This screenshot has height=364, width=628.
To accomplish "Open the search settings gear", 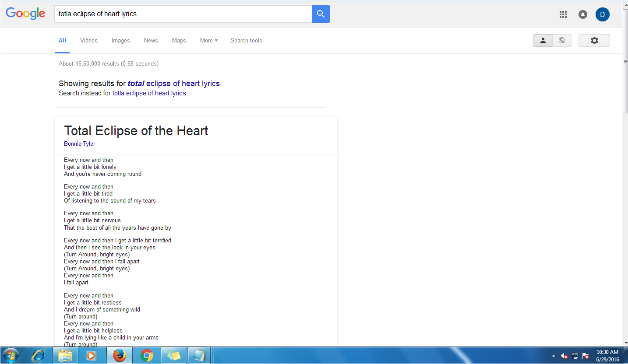I will (x=594, y=40).
